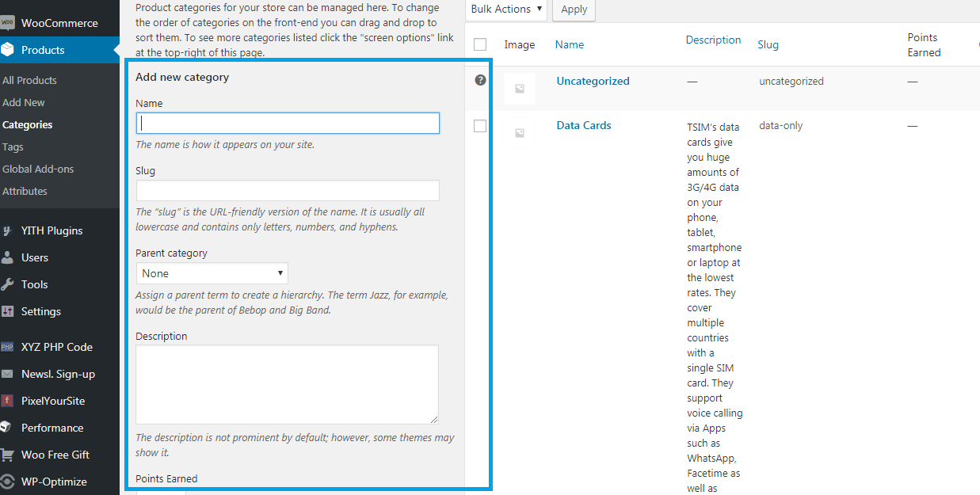Click into the Slug input field
The width and height of the screenshot is (980, 495).
coord(288,190)
